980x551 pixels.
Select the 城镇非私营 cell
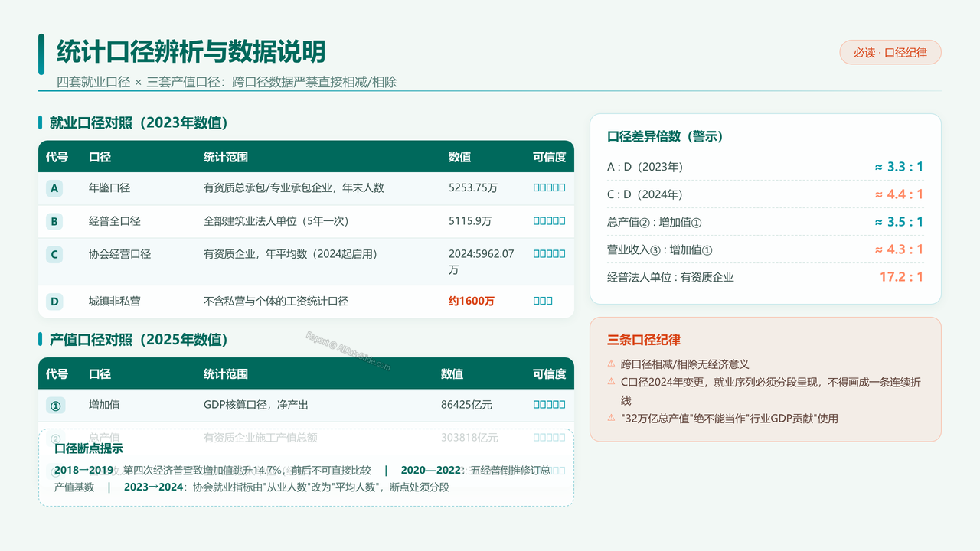(x=115, y=301)
